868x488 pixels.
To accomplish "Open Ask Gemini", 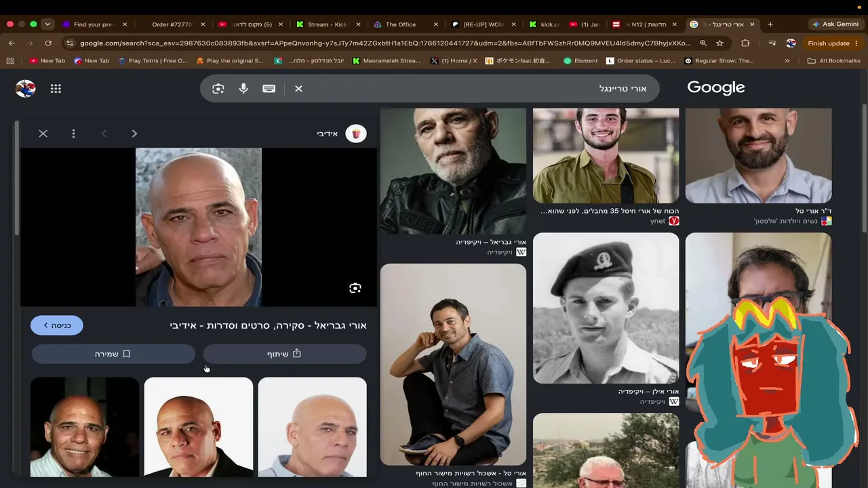I will click(835, 24).
